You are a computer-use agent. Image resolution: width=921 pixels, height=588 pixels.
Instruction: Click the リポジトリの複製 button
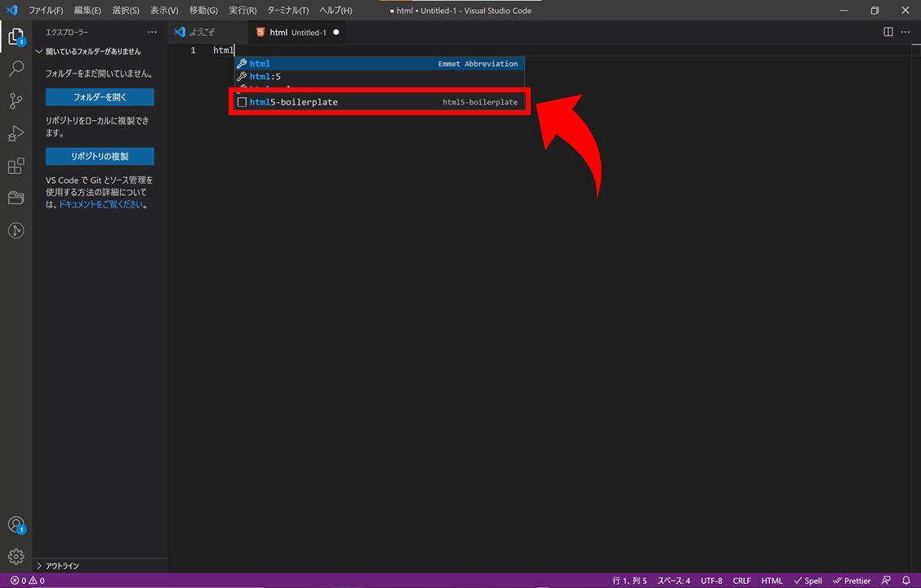[x=100, y=156]
